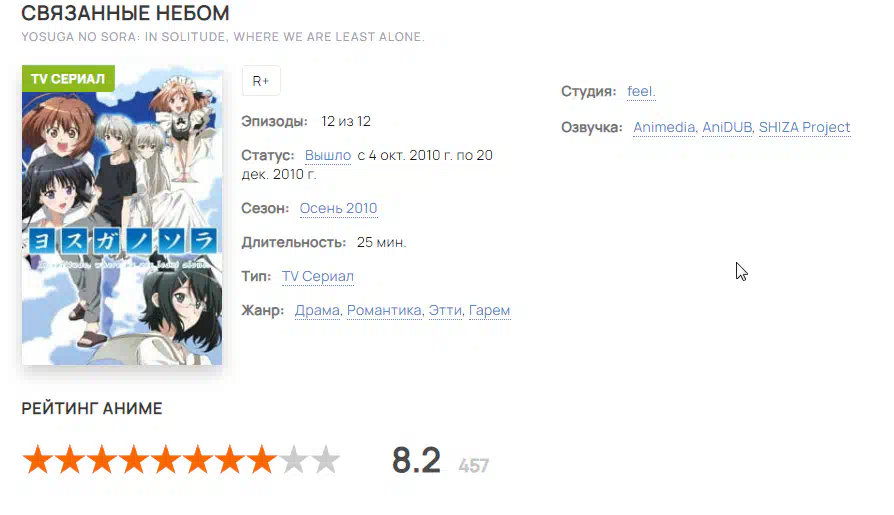Rate anime with the third star
894x515 pixels.
coord(102,460)
